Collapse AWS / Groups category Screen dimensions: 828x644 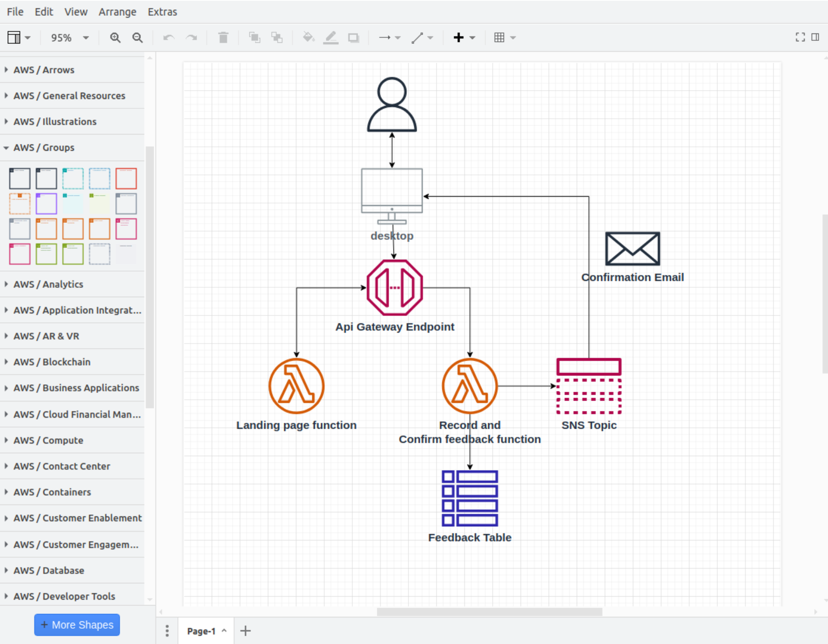pos(72,148)
